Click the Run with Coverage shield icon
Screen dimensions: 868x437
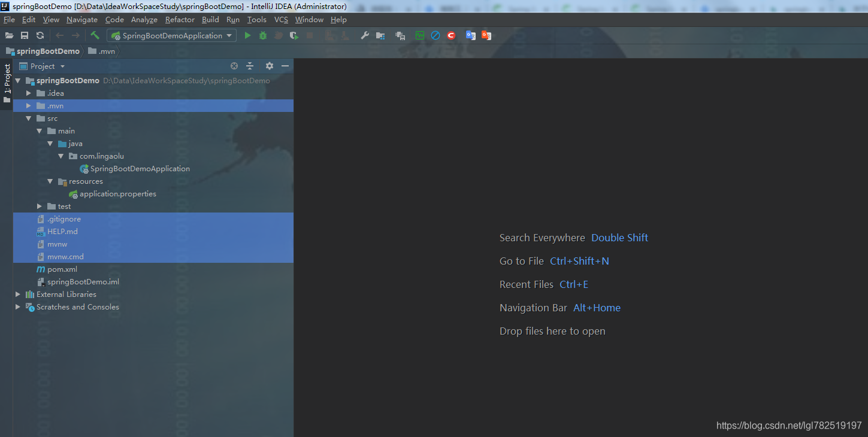click(x=294, y=36)
